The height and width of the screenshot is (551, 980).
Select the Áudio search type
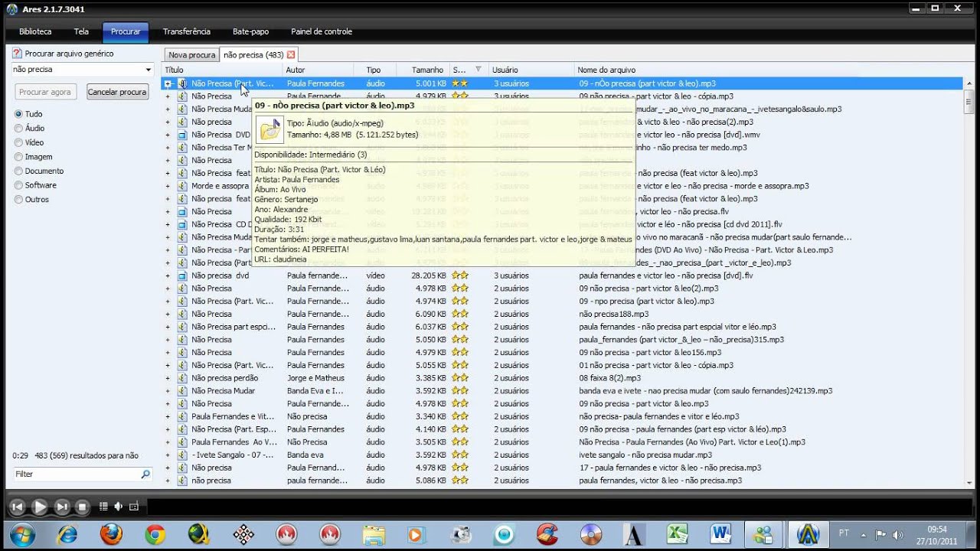pyautogui.click(x=18, y=129)
